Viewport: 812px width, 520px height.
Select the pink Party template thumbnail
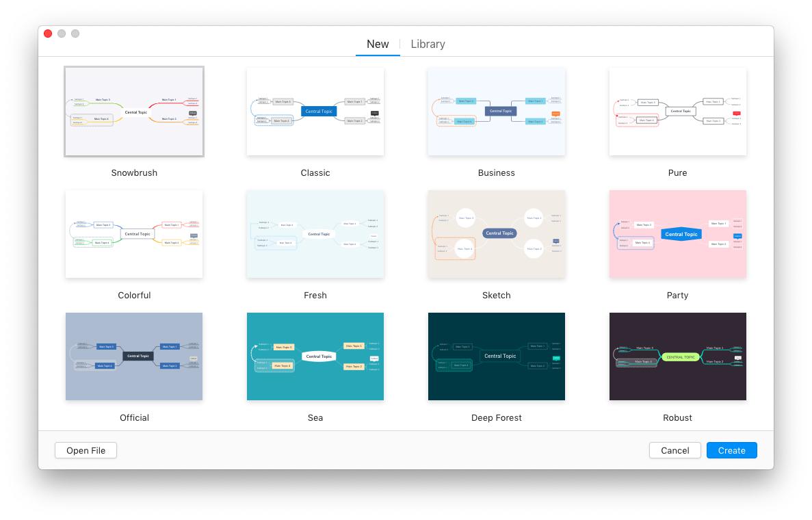tap(678, 234)
